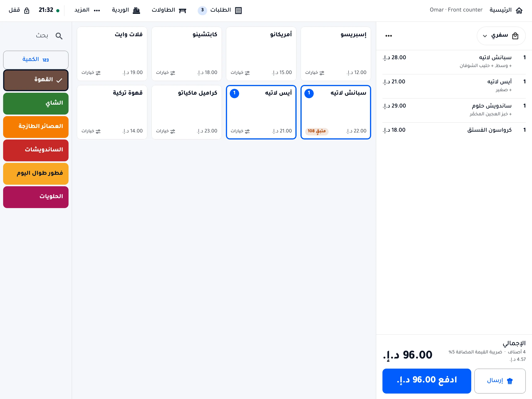Image resolution: width=532 pixels, height=399 pixels.
Task: Select the الشاي tea category
Action: click(x=36, y=103)
